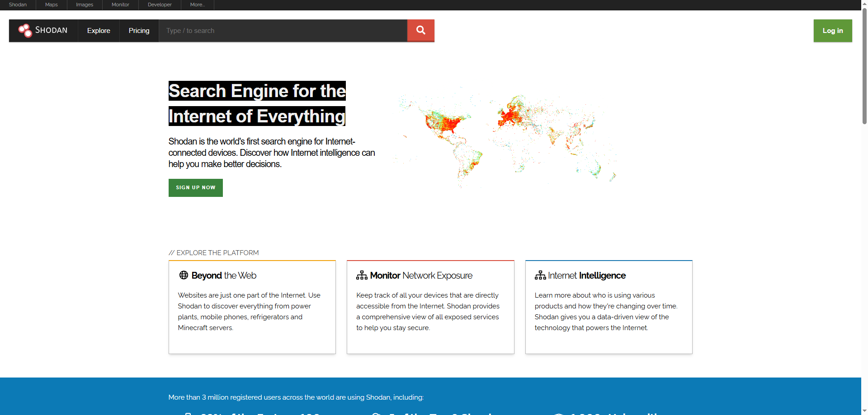Click the 'Search Engine for the' headline
This screenshot has height=415, width=868.
click(x=257, y=91)
